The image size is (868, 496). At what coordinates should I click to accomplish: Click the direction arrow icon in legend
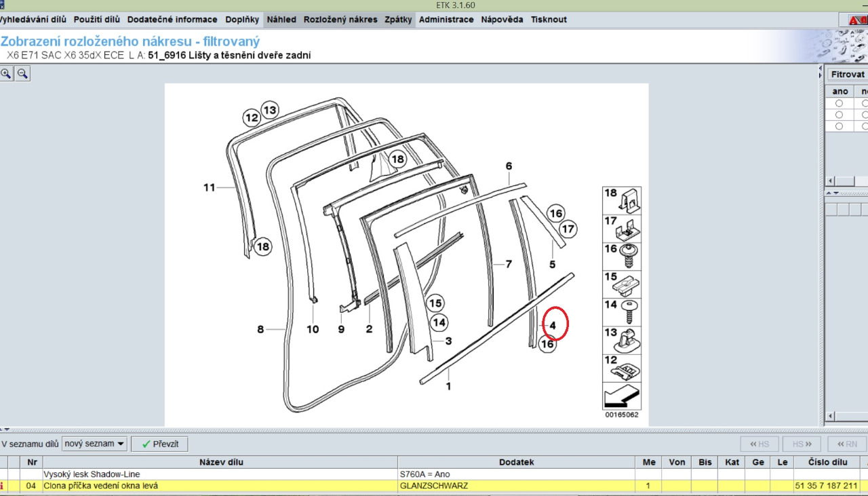[622, 396]
